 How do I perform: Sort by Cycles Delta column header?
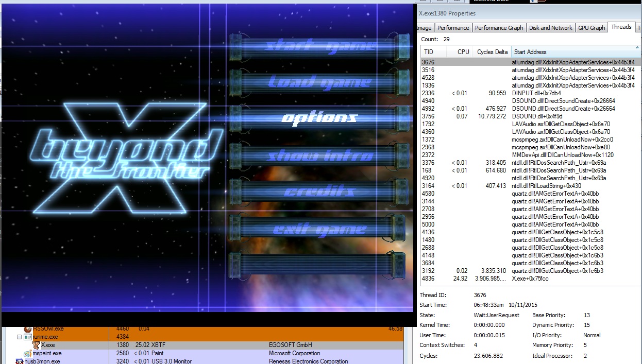coord(492,51)
